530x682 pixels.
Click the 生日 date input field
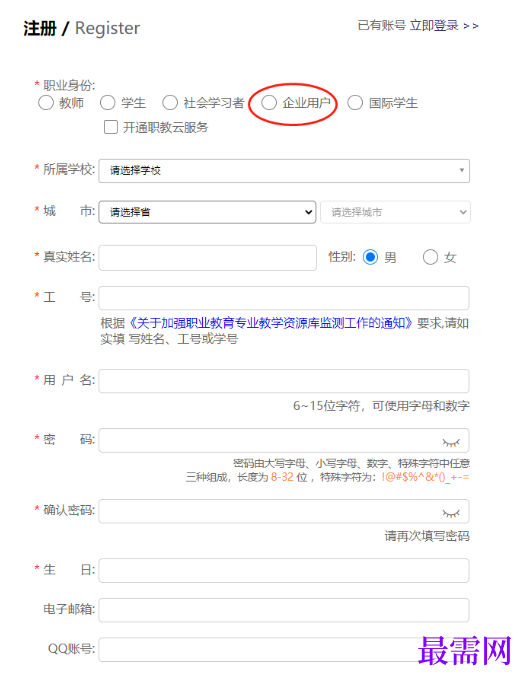point(284,570)
